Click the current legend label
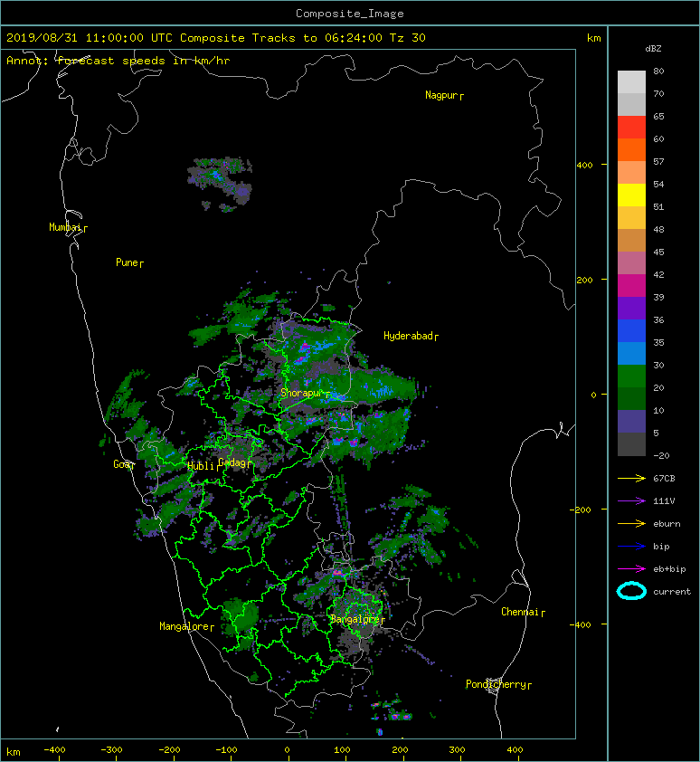 tap(672, 592)
